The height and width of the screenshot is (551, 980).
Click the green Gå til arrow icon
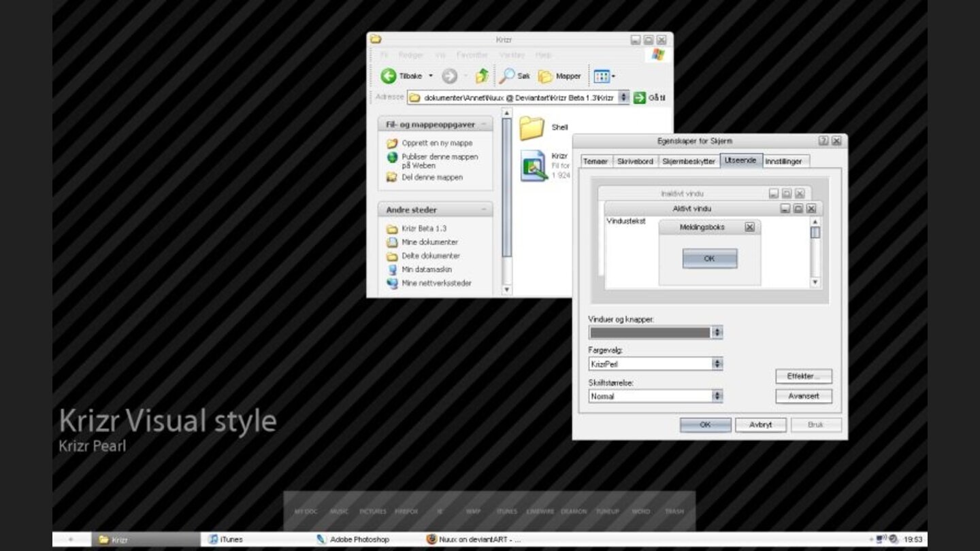[x=640, y=98]
